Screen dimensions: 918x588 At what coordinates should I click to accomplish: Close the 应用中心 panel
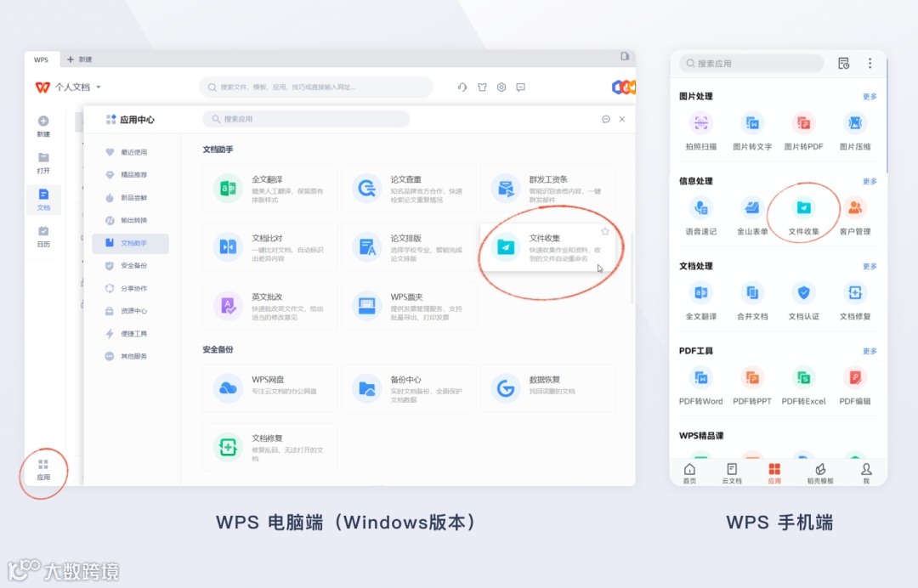pos(622,119)
